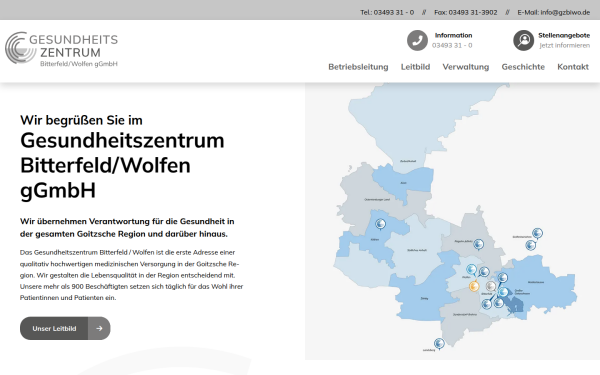Click the Osternienburger Land map region
The height and width of the screenshot is (375, 600).
click(x=377, y=199)
